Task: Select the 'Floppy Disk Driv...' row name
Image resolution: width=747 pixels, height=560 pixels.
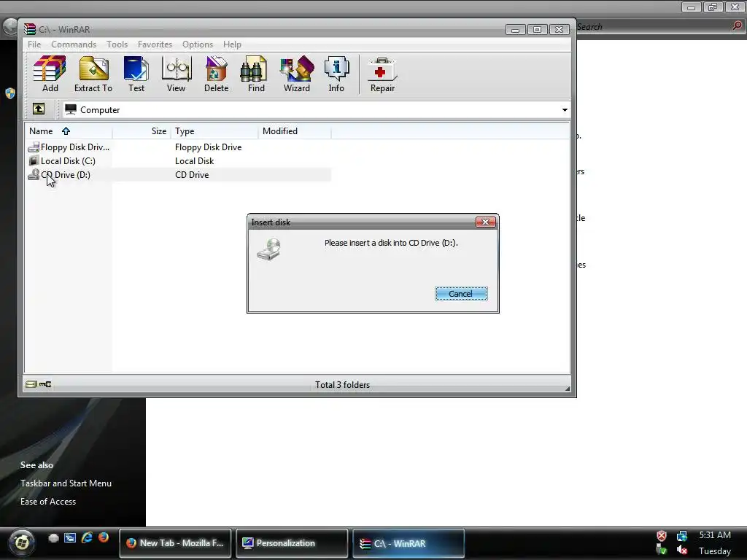Action: (x=75, y=147)
